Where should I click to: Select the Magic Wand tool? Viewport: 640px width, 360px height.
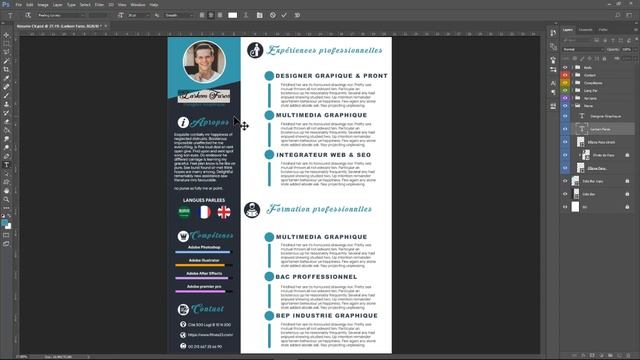click(6, 61)
